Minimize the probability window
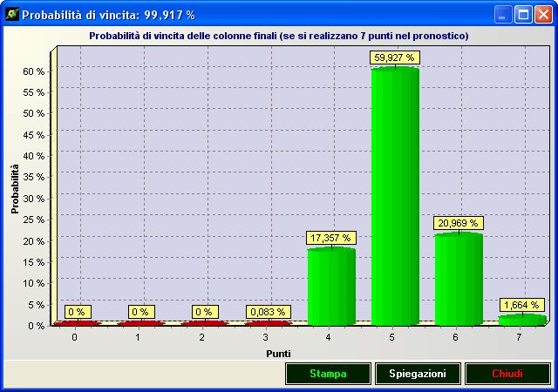Image resolution: width=558 pixels, height=392 pixels. coord(504,15)
